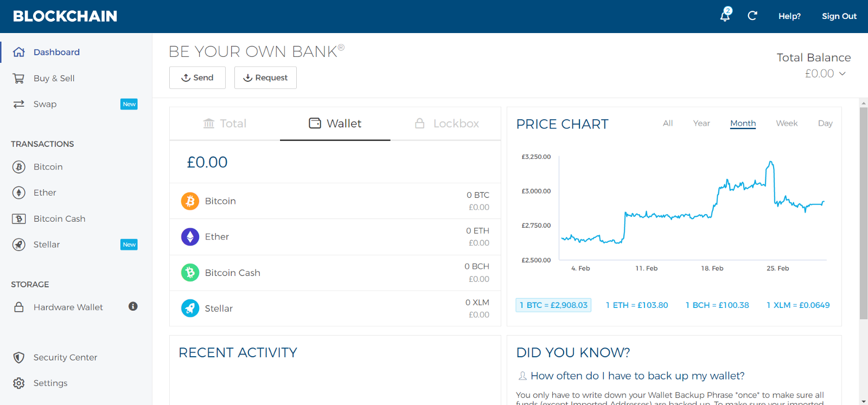Screen dimensions: 868x405
Task: Click the purple Ether logo in wallet list
Action: [190, 237]
